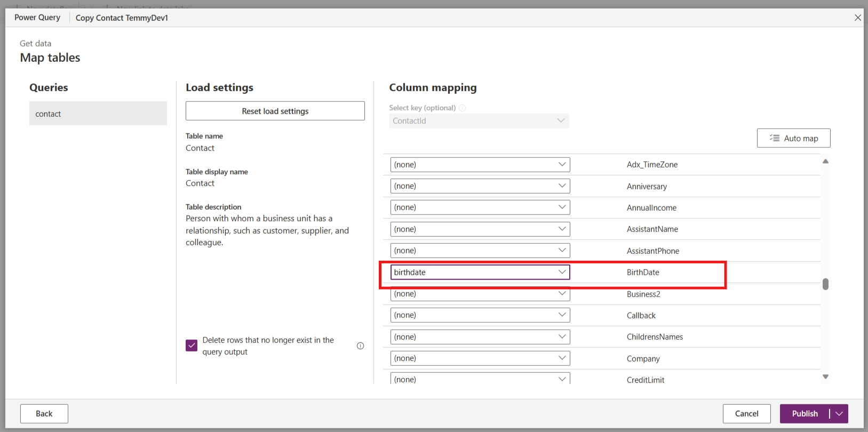
Task: Toggle Delete rows that no longer exist checkbox
Action: (192, 346)
